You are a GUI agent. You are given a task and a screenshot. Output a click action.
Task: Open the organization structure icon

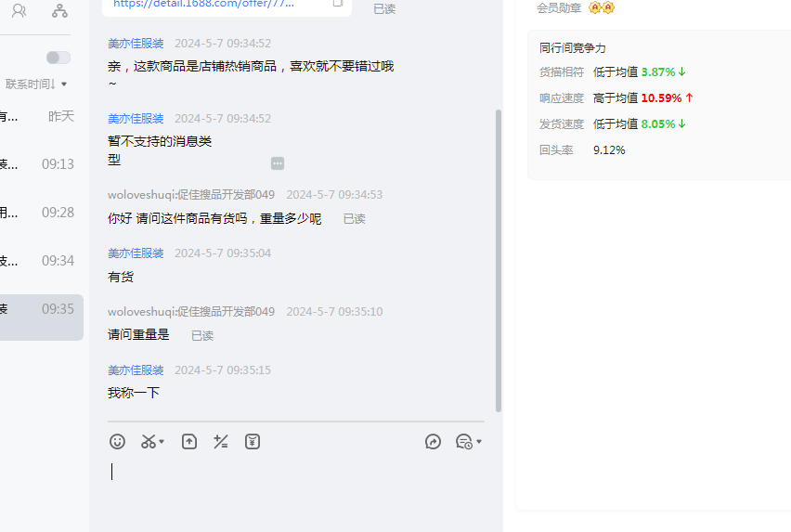(x=59, y=10)
